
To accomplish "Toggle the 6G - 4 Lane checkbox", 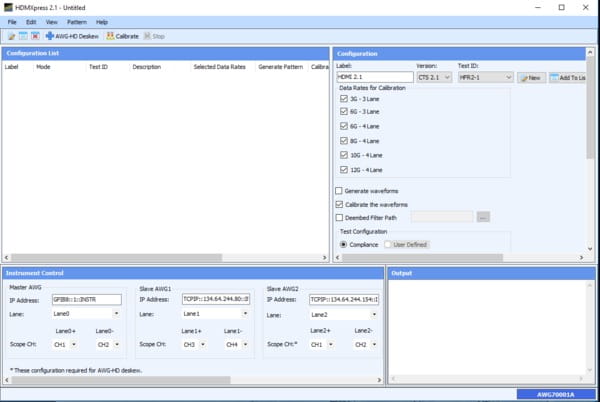I will pyautogui.click(x=344, y=126).
